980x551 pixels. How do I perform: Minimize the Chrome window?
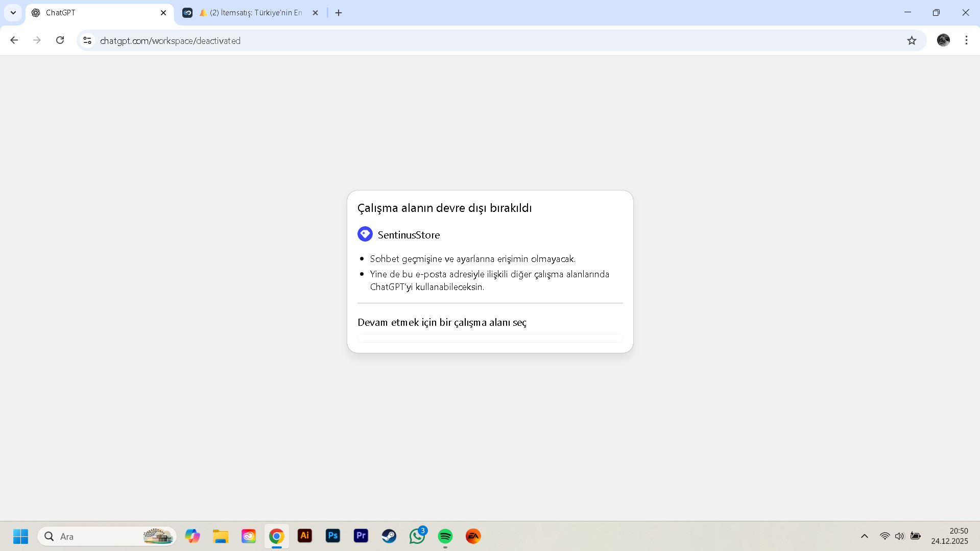click(x=907, y=13)
